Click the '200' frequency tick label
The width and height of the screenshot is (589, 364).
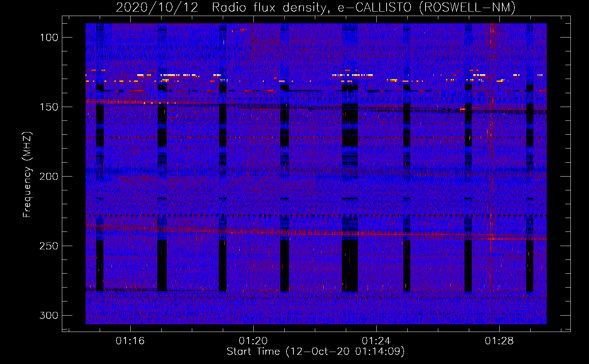49,177
